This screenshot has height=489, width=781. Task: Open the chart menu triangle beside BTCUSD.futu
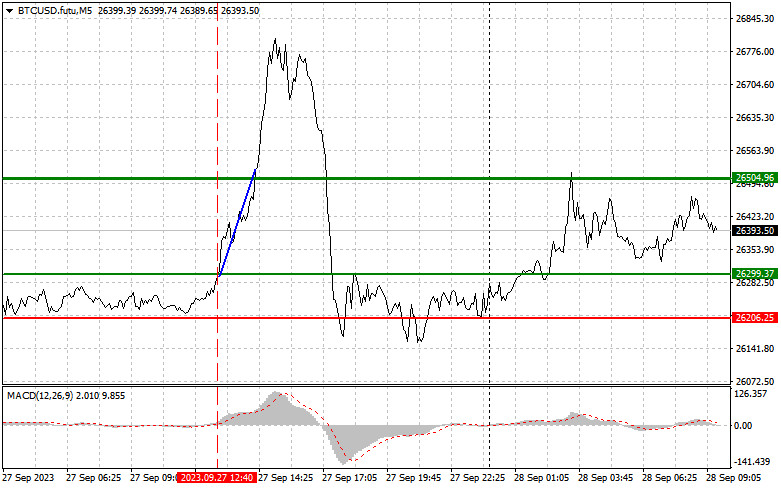[x=9, y=11]
